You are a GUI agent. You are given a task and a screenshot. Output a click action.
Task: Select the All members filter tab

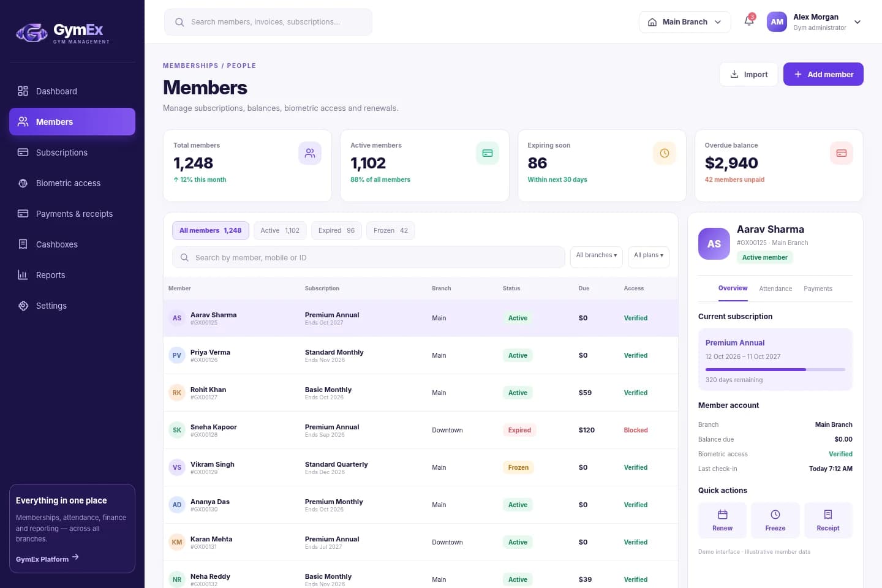click(x=211, y=230)
